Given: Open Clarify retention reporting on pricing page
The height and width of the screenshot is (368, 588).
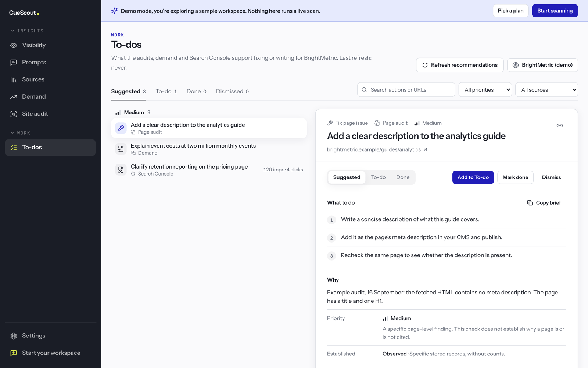Looking at the screenshot, I should coord(209,170).
